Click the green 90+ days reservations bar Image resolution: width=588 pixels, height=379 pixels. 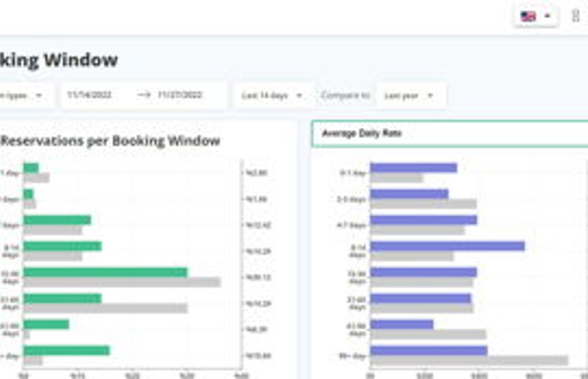point(67,351)
